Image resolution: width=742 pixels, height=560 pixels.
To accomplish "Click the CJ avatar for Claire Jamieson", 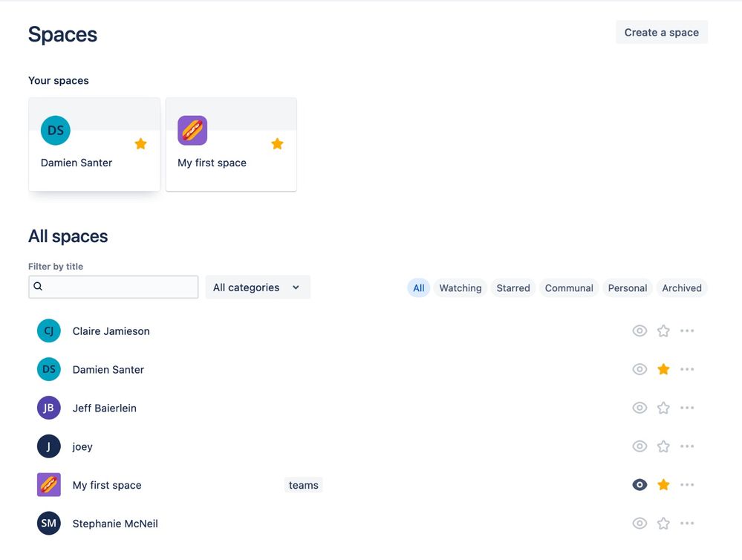I will click(x=48, y=331).
